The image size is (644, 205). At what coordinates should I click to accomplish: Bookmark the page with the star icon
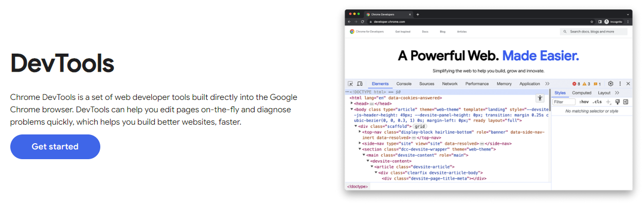click(x=592, y=22)
